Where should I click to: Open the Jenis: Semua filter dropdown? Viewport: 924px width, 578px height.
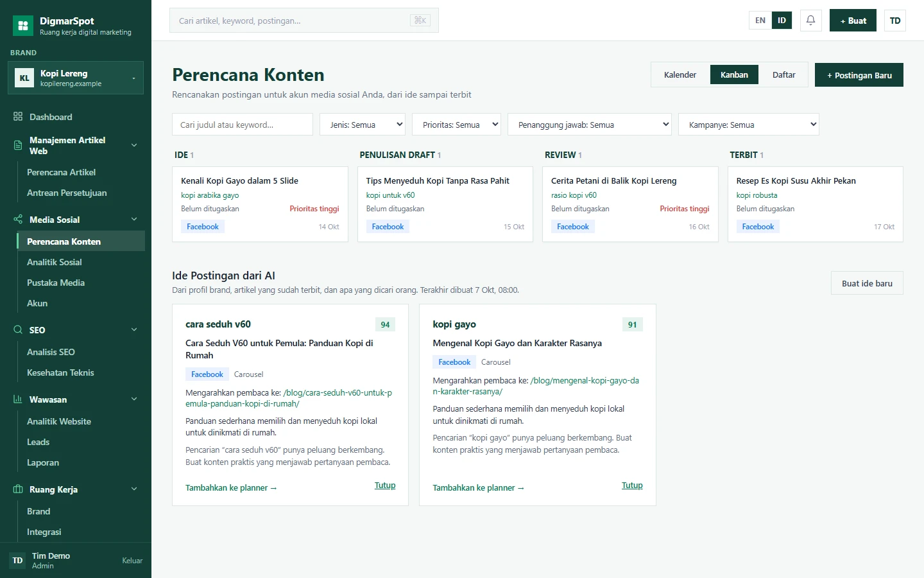click(363, 125)
